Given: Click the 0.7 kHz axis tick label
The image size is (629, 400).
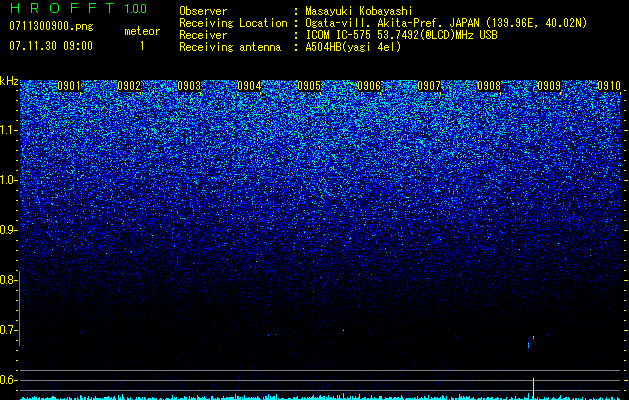Looking at the screenshot, I should (x=8, y=330).
